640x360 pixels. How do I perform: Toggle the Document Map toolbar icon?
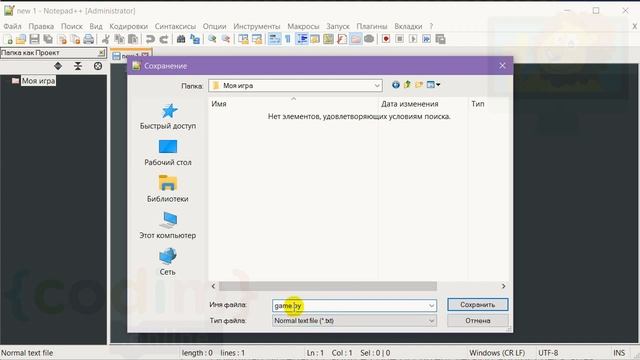(x=329, y=39)
